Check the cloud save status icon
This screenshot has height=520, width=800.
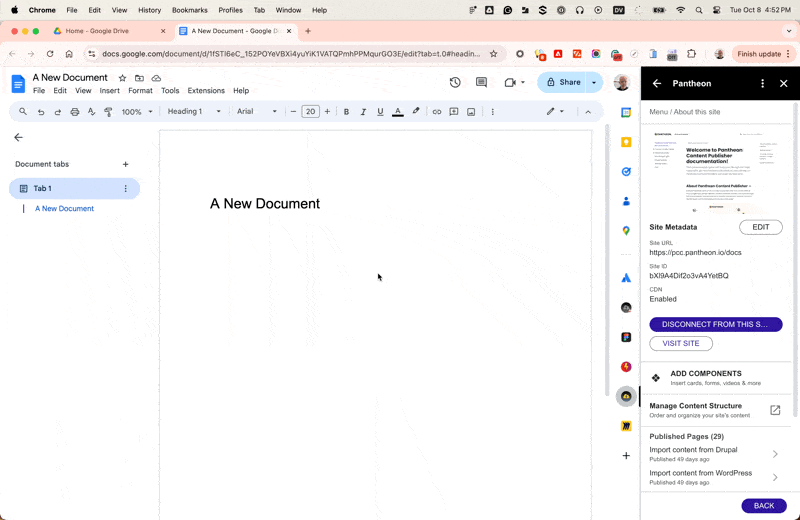[x=157, y=78]
